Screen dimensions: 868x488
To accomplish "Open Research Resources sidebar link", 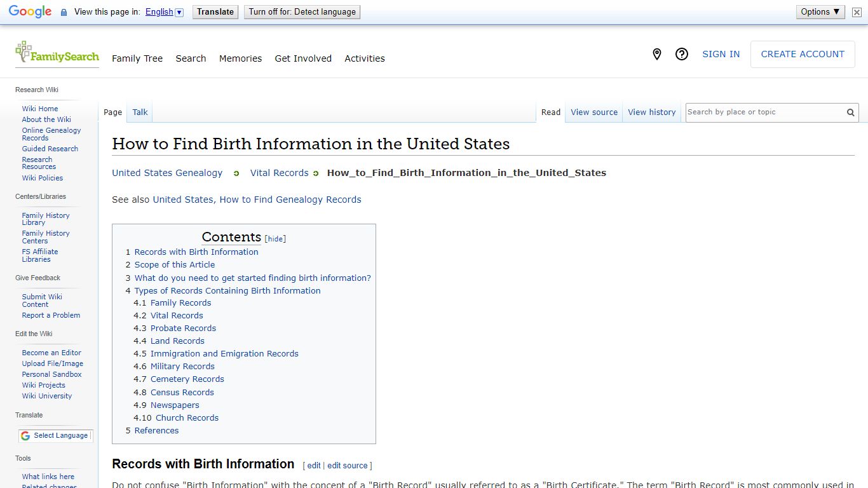I will 39,163.
